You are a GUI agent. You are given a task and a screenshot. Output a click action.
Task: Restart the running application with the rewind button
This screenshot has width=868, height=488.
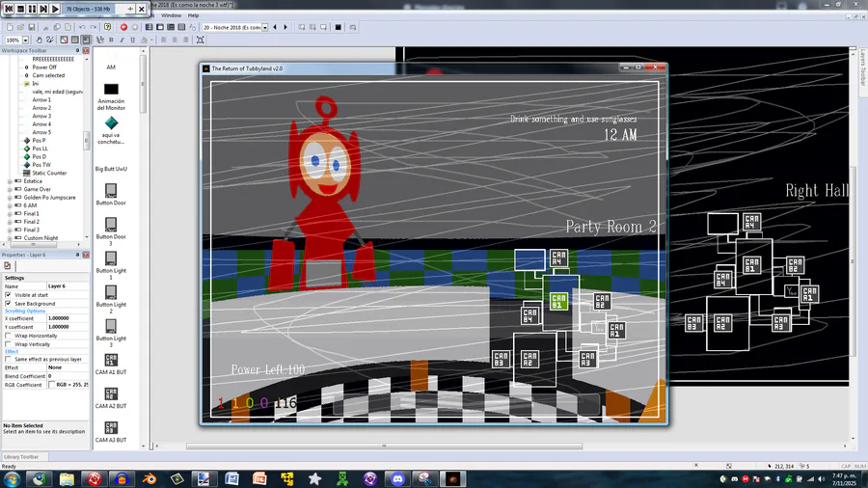(x=9, y=9)
